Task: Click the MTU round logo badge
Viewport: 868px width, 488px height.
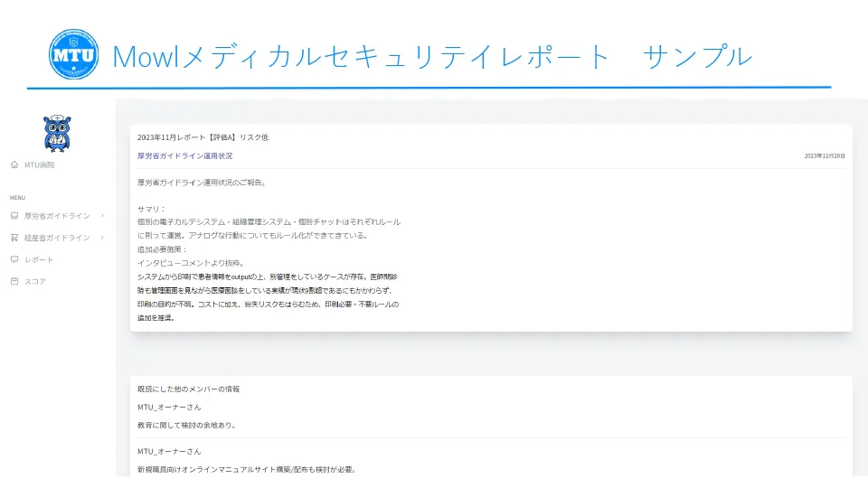Action: [x=73, y=54]
